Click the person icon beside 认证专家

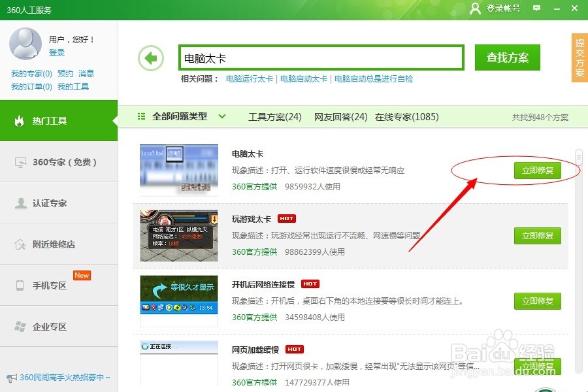(x=20, y=203)
